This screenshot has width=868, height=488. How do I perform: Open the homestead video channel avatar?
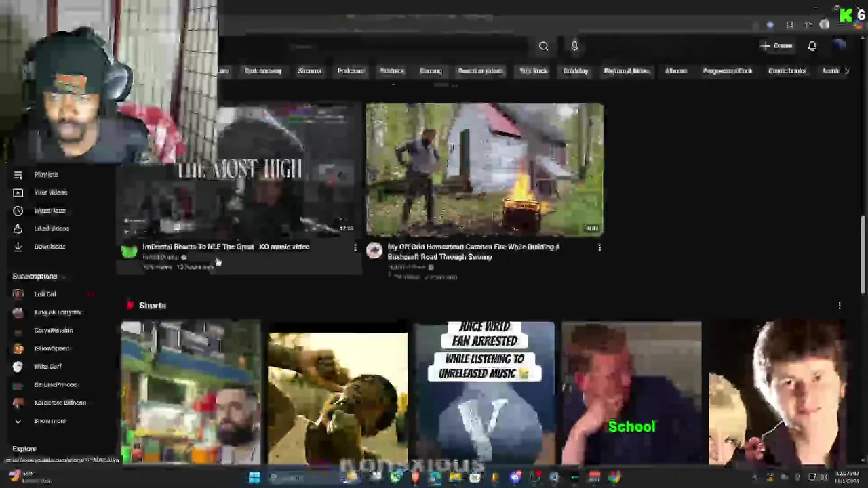374,251
